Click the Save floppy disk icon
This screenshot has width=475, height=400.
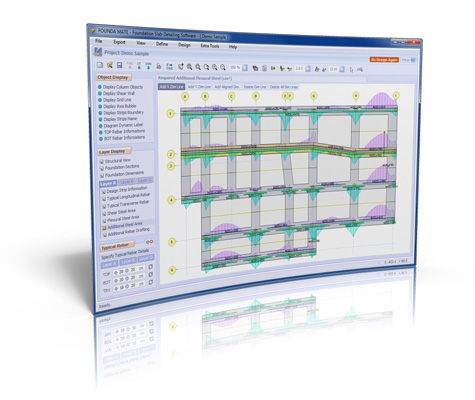[x=119, y=66]
